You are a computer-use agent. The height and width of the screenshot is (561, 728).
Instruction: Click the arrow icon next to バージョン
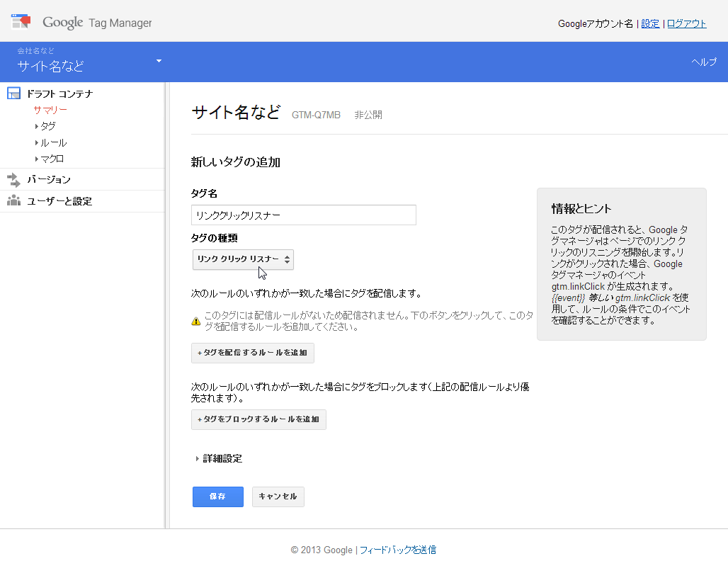pos(13,179)
